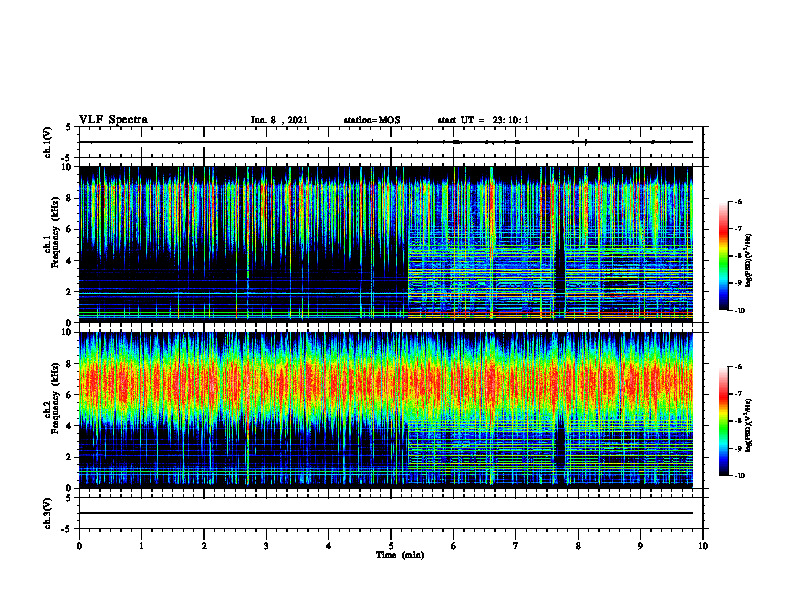
Task: Click the "-6" label on ch.1 colorbar
Action: point(738,201)
